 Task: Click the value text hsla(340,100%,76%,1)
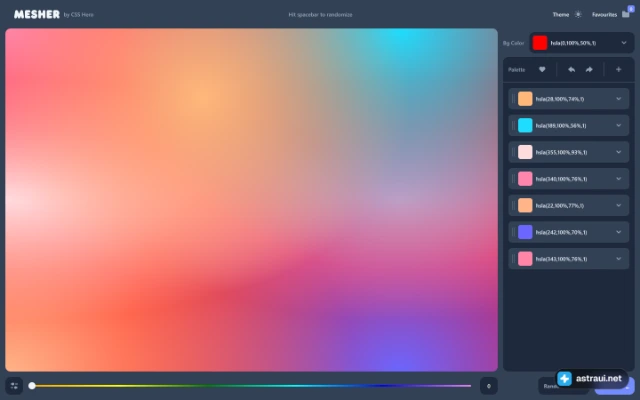tap(561, 179)
